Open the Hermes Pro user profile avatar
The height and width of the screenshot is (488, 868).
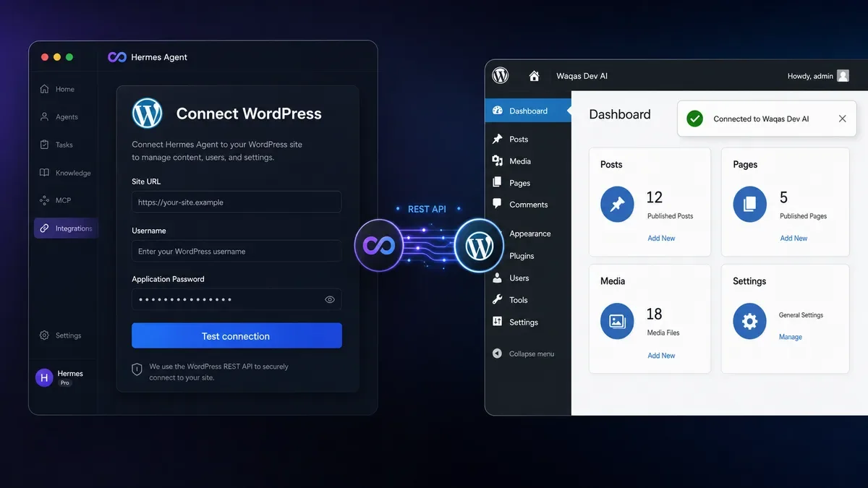coord(45,377)
